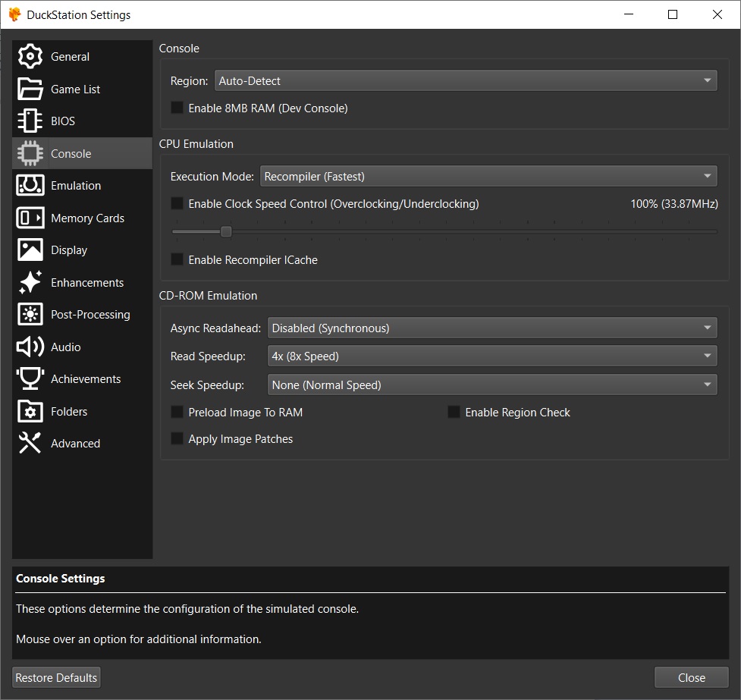Close the window with X button
Viewport: 741px width, 700px height.
(x=717, y=14)
